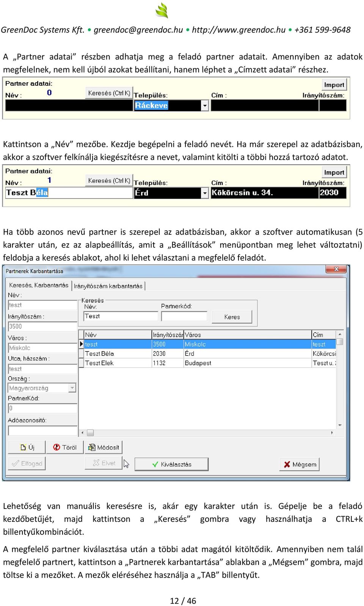The height and width of the screenshot is (606, 364).
Task: Click the Érd city cell in the results
Action: pyautogui.click(x=247, y=353)
